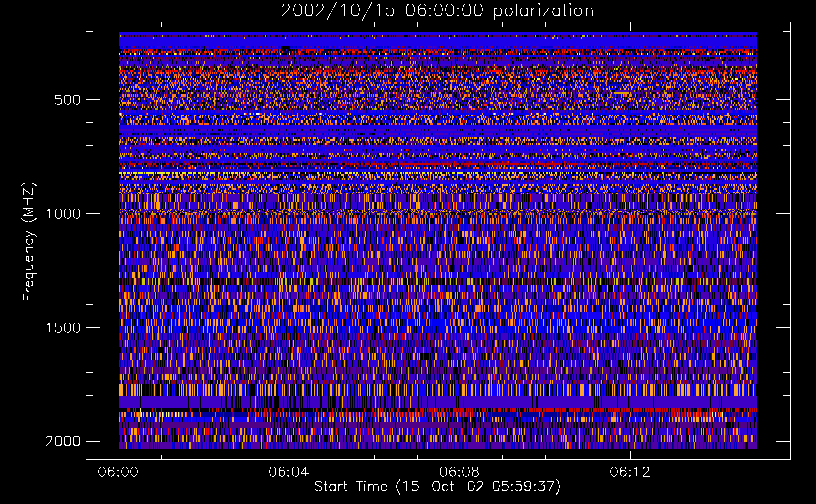Click the 1500 frequency tick label
The image size is (816, 504).
pyautogui.click(x=63, y=328)
